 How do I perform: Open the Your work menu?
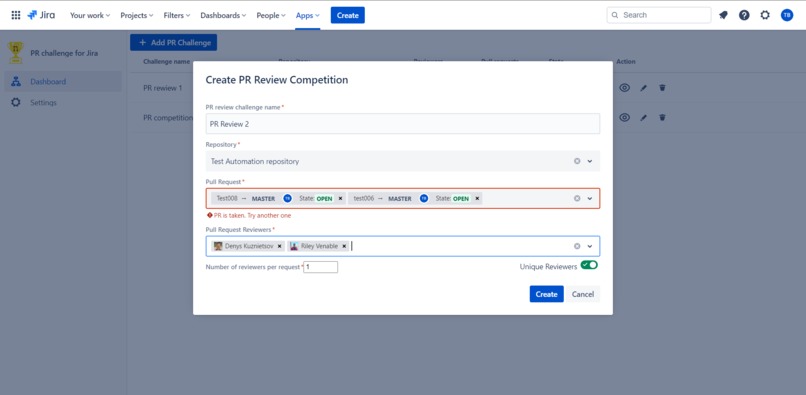(90, 15)
